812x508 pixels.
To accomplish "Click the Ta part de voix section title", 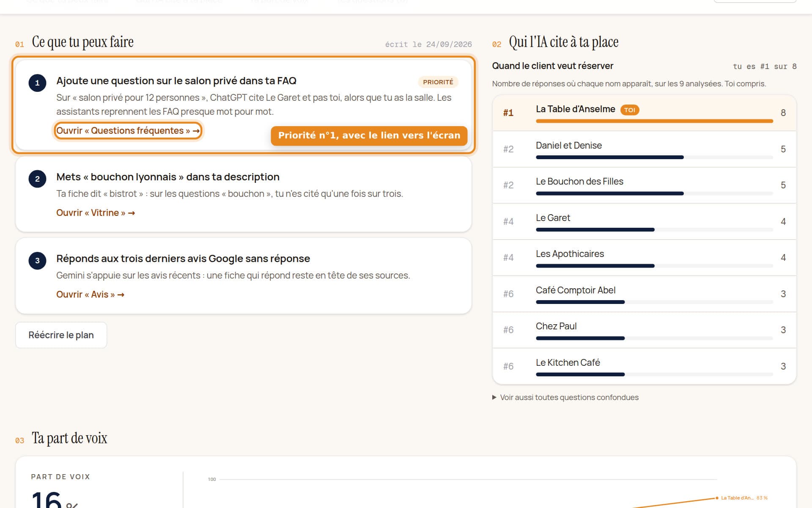I will click(x=69, y=438).
